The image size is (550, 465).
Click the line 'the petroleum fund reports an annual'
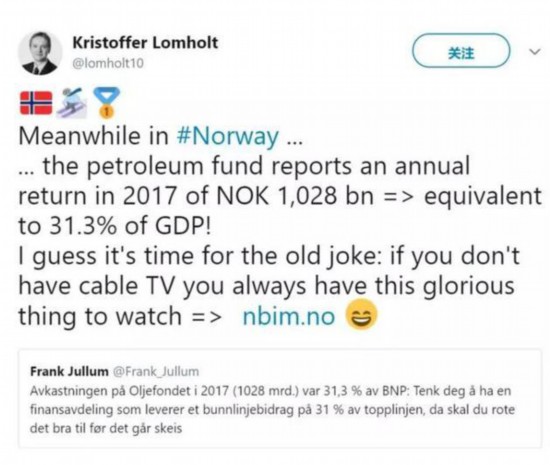(x=244, y=166)
